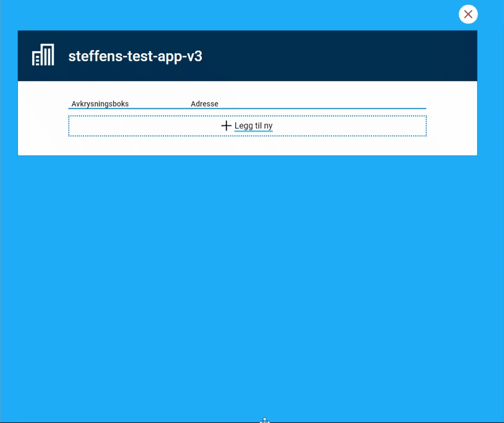The image size is (504, 423).
Task: Click the red X glyph in white circle
Action: tap(468, 14)
